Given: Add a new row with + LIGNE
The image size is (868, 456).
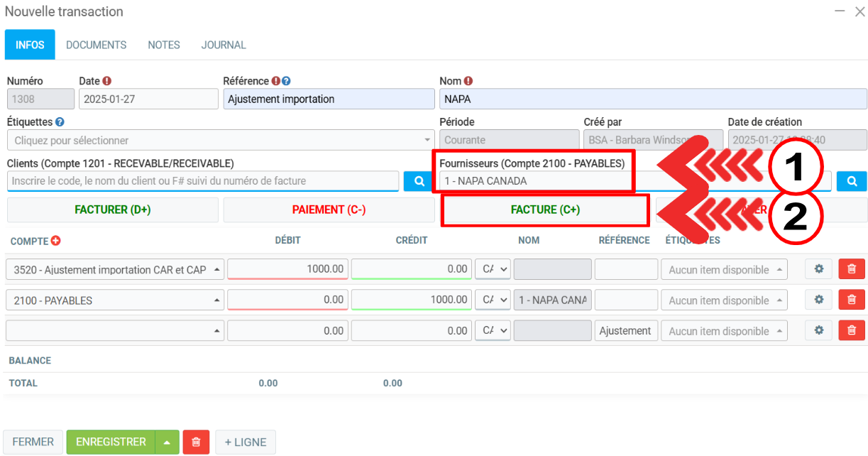Looking at the screenshot, I should [246, 442].
